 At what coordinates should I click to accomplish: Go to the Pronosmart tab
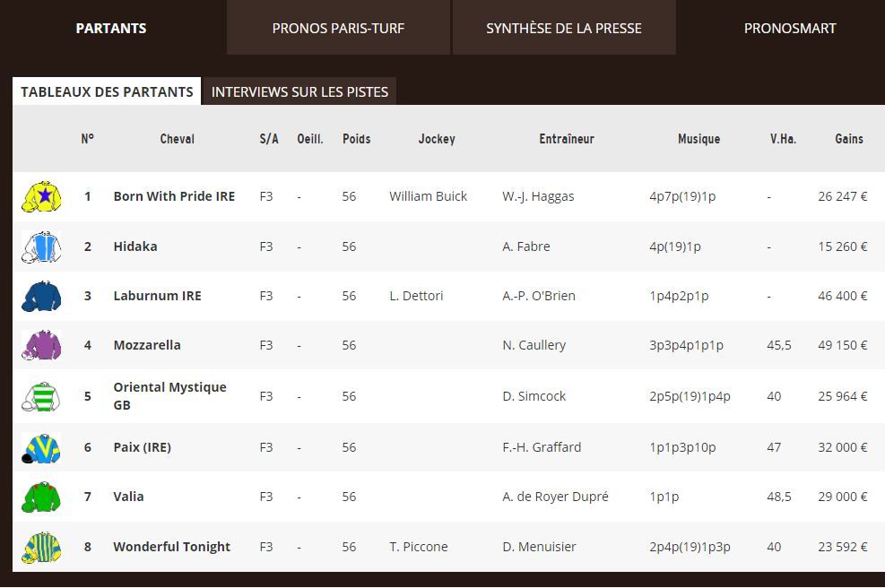pyautogui.click(x=790, y=28)
